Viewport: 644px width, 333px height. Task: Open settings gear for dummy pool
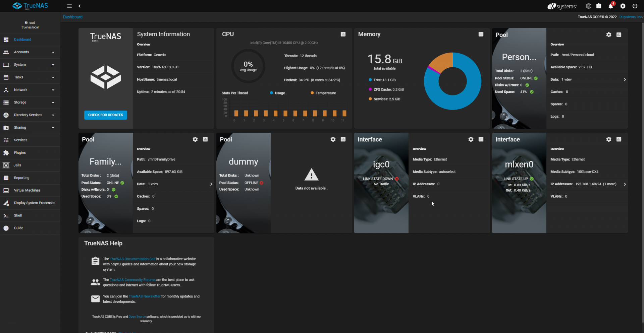pyautogui.click(x=333, y=139)
